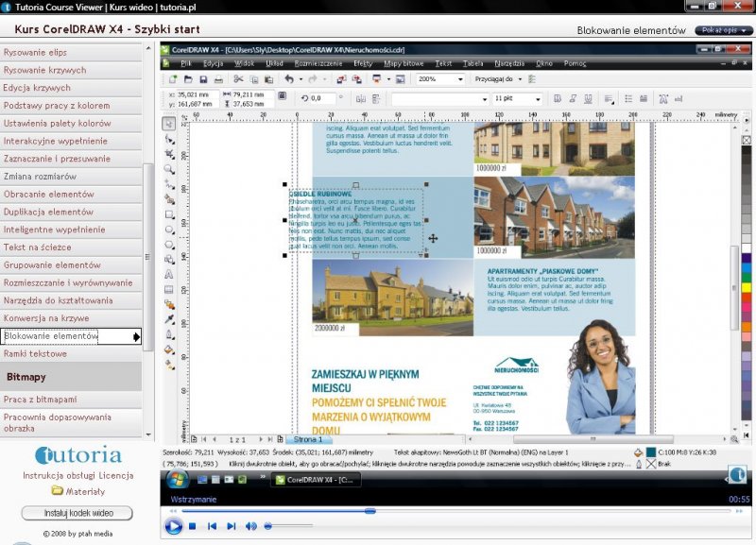Open the zoom level 200% dropdown
The height and width of the screenshot is (545, 756).
[x=460, y=79]
